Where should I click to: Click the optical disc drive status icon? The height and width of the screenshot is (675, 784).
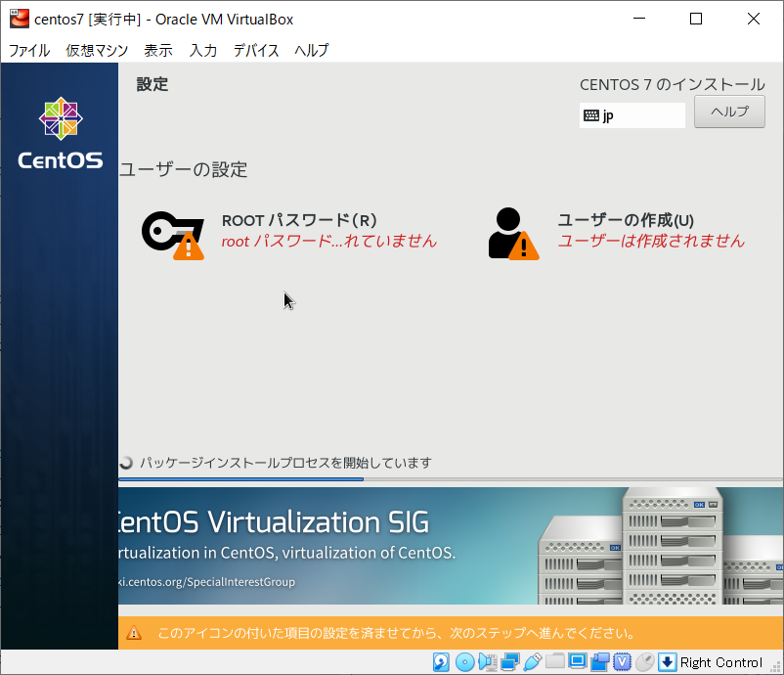(464, 662)
